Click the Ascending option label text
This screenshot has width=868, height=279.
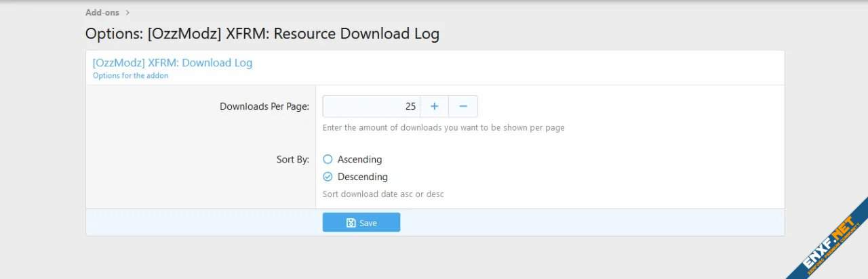pos(359,160)
